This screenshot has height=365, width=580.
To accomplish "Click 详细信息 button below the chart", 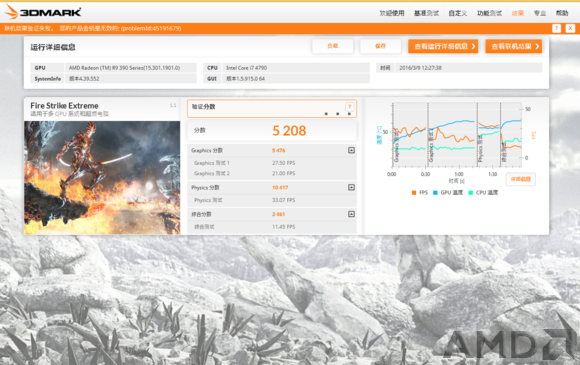I will point(520,179).
